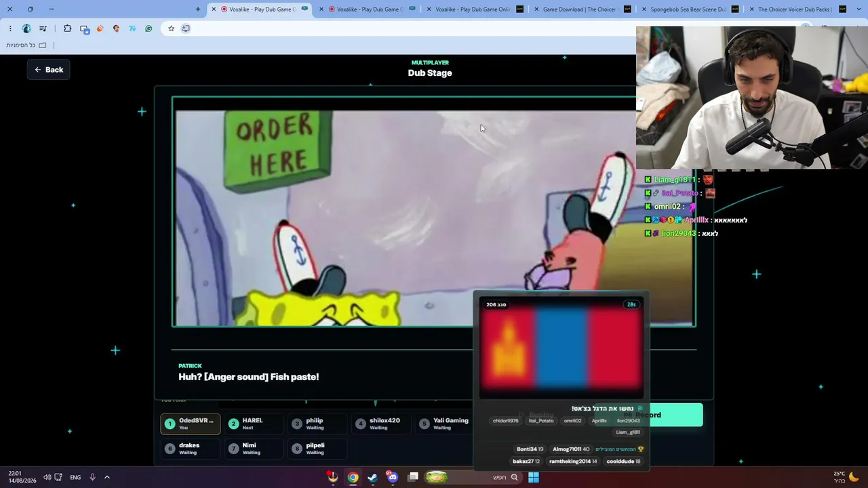Open the Extensions puzzle icon

pos(67,28)
